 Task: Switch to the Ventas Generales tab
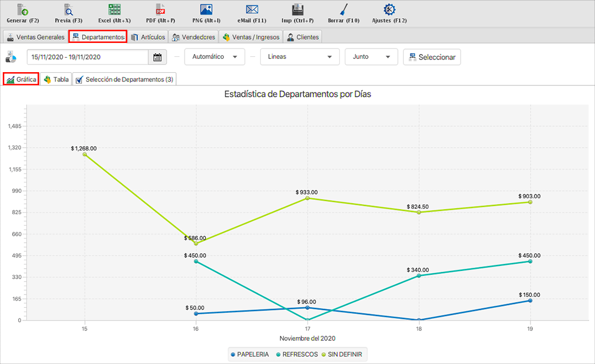pos(36,37)
